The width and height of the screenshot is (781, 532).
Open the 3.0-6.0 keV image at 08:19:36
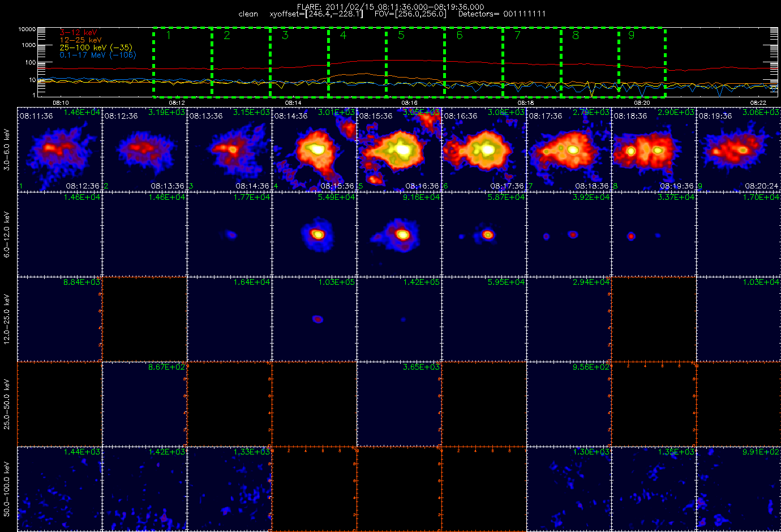click(x=739, y=149)
